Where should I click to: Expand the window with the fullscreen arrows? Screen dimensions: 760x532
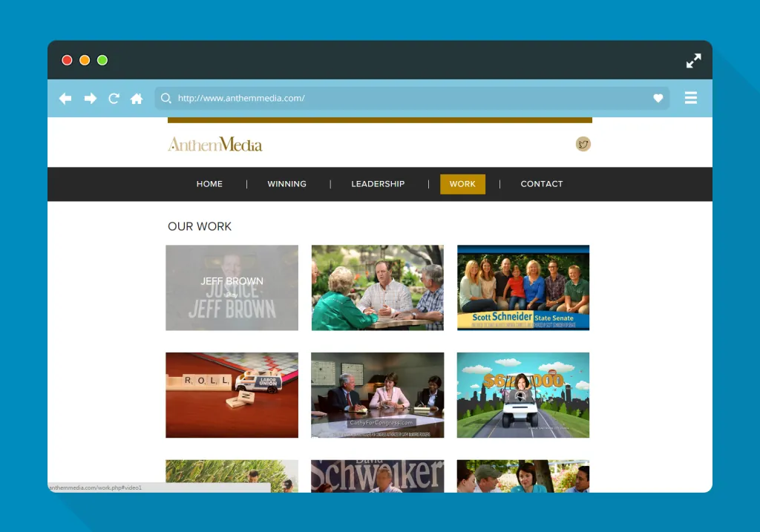pos(694,61)
